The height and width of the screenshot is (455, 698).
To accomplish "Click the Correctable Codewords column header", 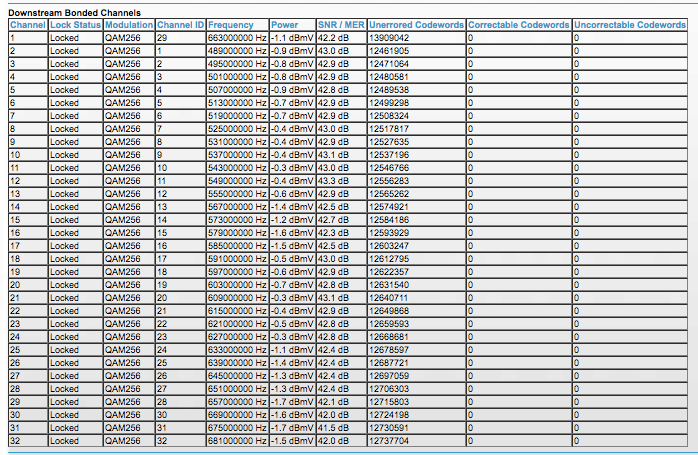I will point(518,23).
